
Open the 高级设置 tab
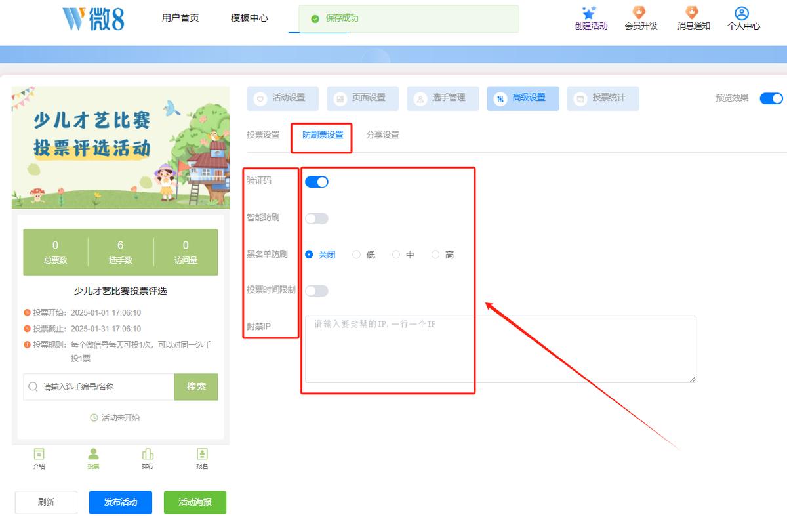tap(523, 98)
